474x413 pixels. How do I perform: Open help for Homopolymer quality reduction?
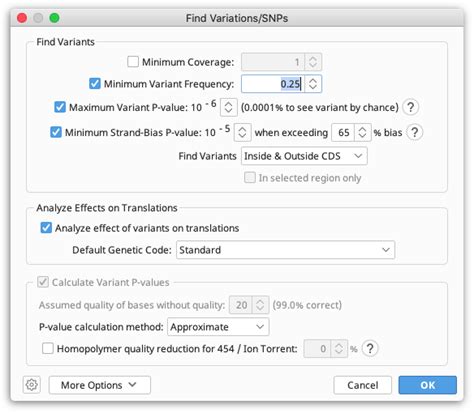[370, 349]
